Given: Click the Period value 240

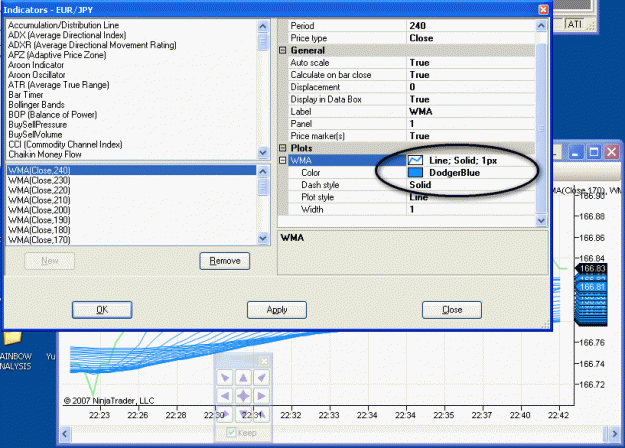Looking at the screenshot, I should [x=471, y=26].
